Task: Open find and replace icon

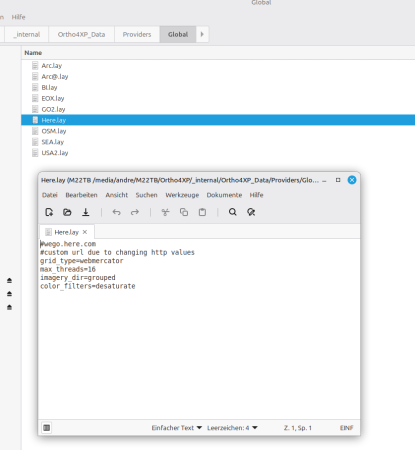Action: (x=251, y=212)
